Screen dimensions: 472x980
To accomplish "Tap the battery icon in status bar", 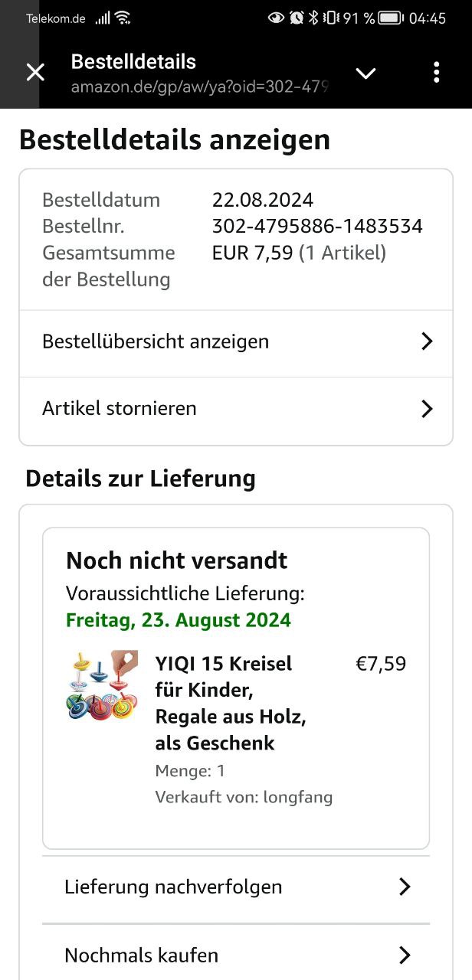I will [391, 18].
